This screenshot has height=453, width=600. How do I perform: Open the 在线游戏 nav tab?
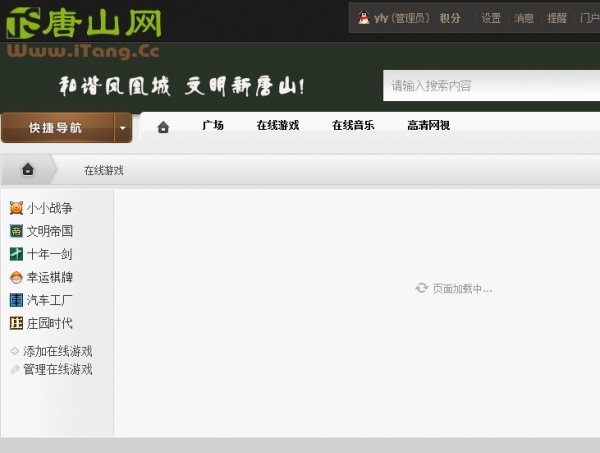point(278,125)
